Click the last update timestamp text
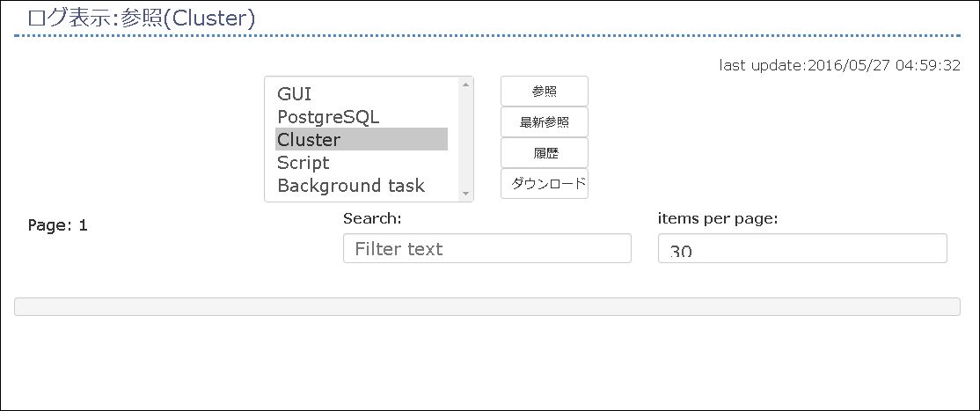 tap(839, 65)
